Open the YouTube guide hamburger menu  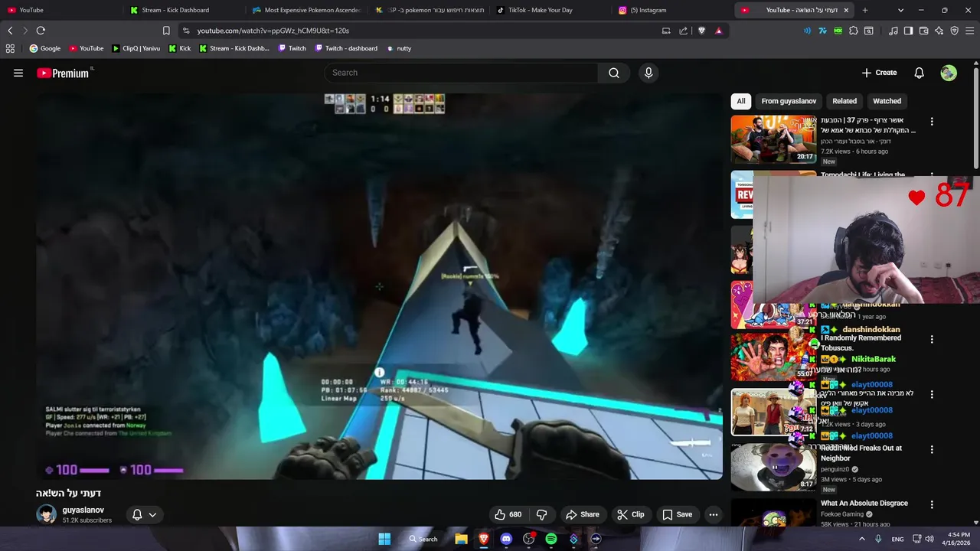[x=18, y=73]
